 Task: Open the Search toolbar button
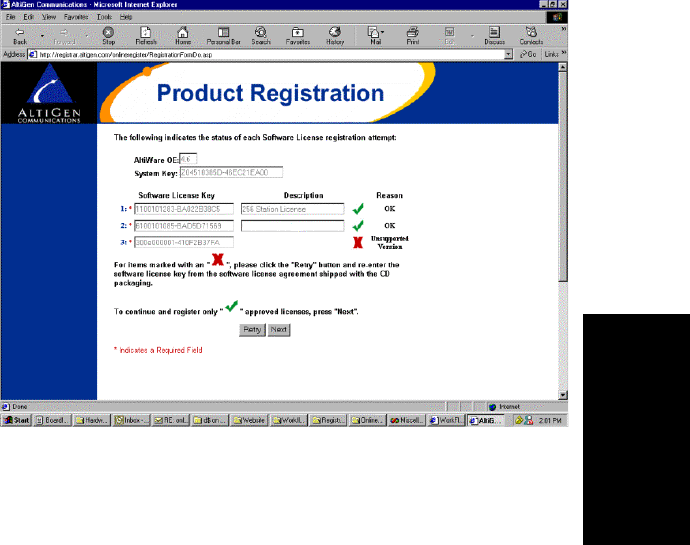click(x=261, y=36)
